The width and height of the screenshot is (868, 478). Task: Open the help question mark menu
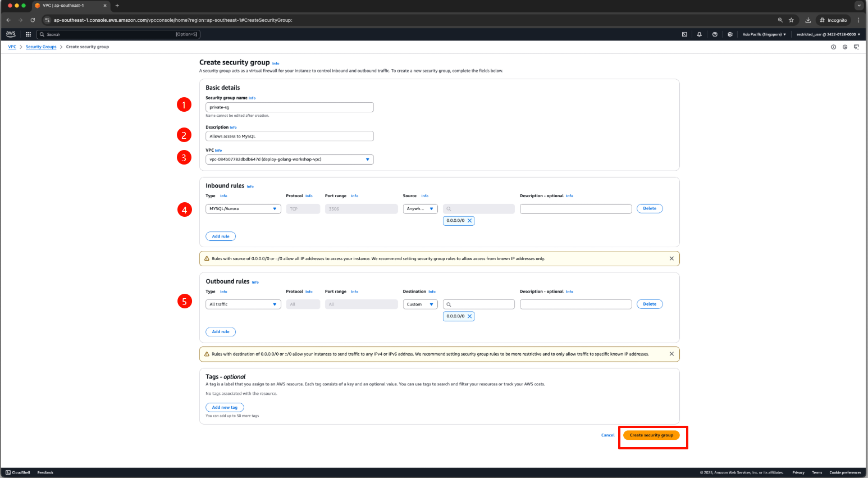tap(715, 34)
